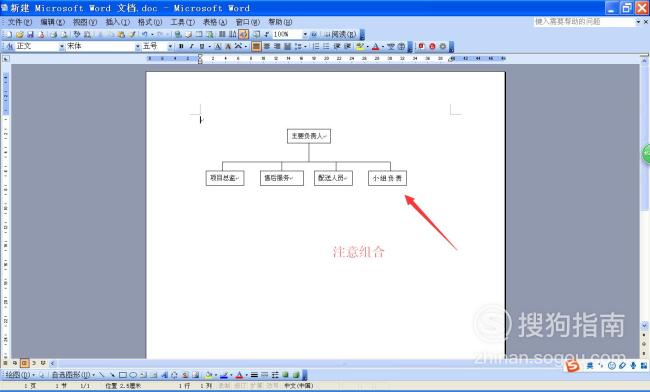Image resolution: width=650 pixels, height=392 pixels.
Task: Click the Shadow Style green box icon
Action: [x=285, y=375]
